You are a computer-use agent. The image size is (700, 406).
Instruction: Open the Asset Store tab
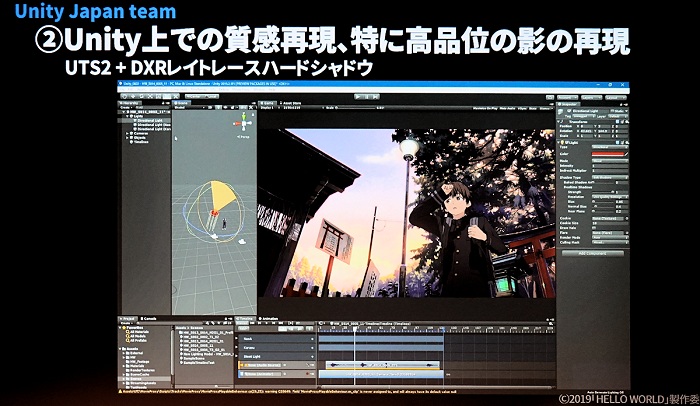(292, 103)
